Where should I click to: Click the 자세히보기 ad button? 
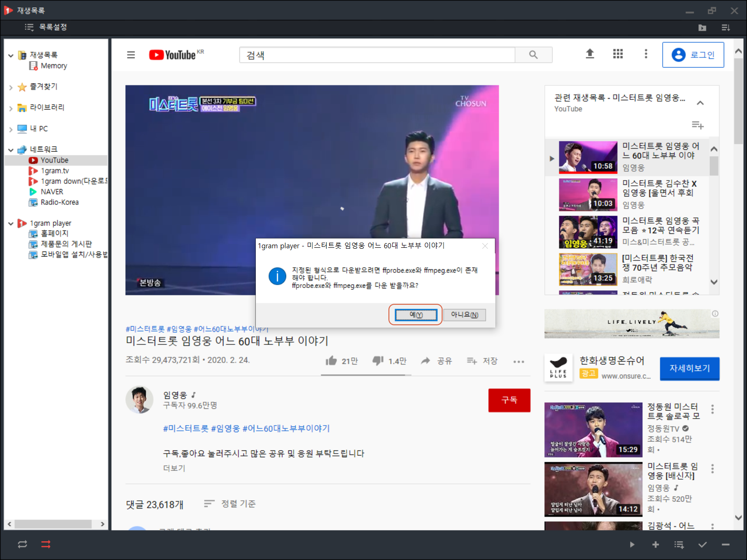pos(690,369)
